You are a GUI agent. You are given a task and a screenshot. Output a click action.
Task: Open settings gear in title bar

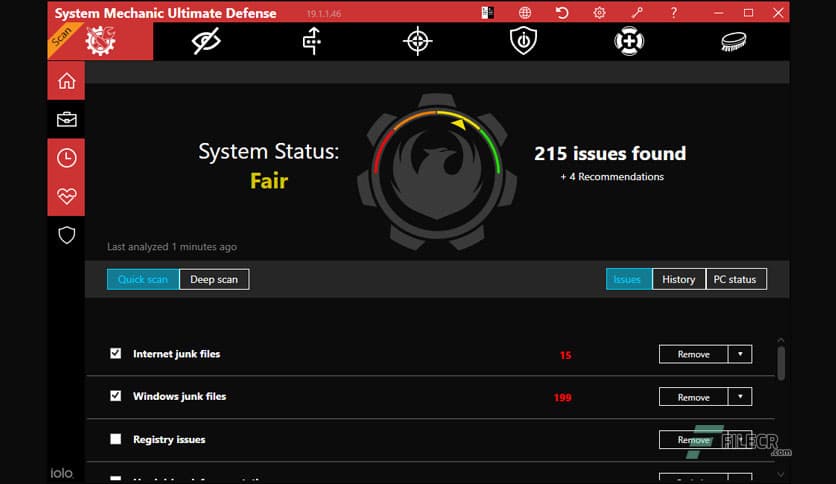[x=599, y=12]
